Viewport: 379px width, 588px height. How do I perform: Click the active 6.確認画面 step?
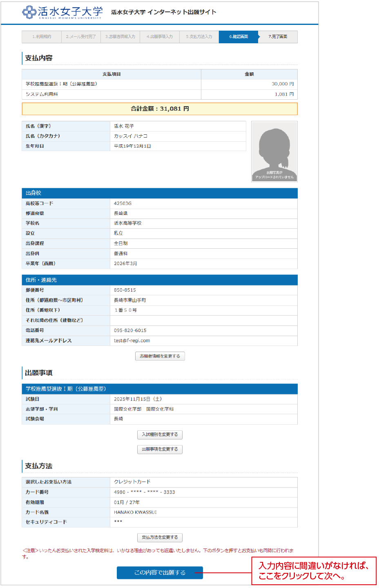(239, 37)
